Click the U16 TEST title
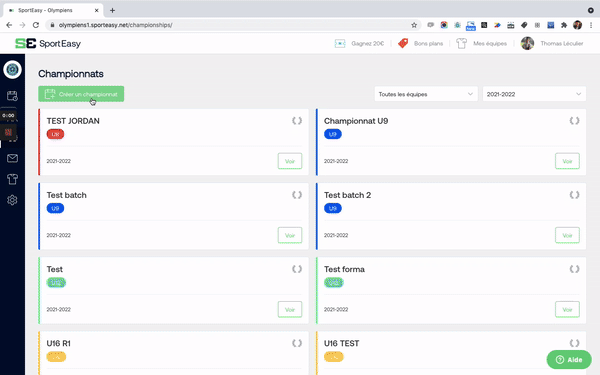This screenshot has width=600, height=375. 341,344
